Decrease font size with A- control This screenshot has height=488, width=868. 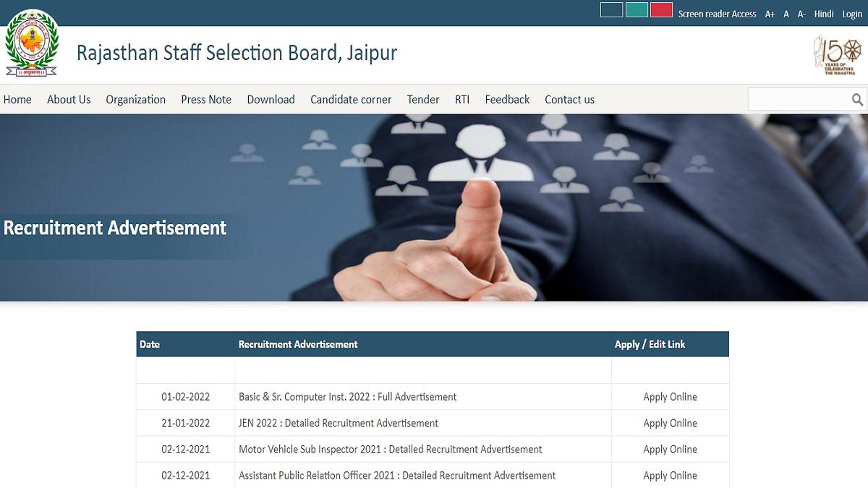pos(801,13)
